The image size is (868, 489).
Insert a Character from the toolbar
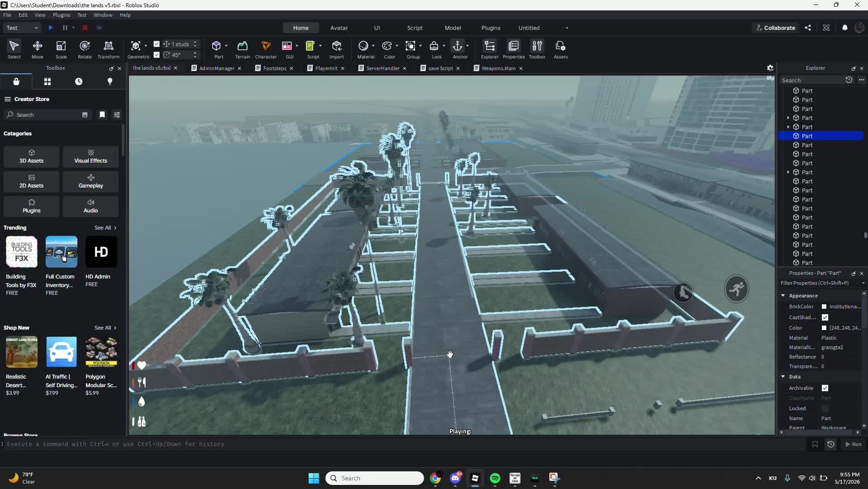pos(266,49)
